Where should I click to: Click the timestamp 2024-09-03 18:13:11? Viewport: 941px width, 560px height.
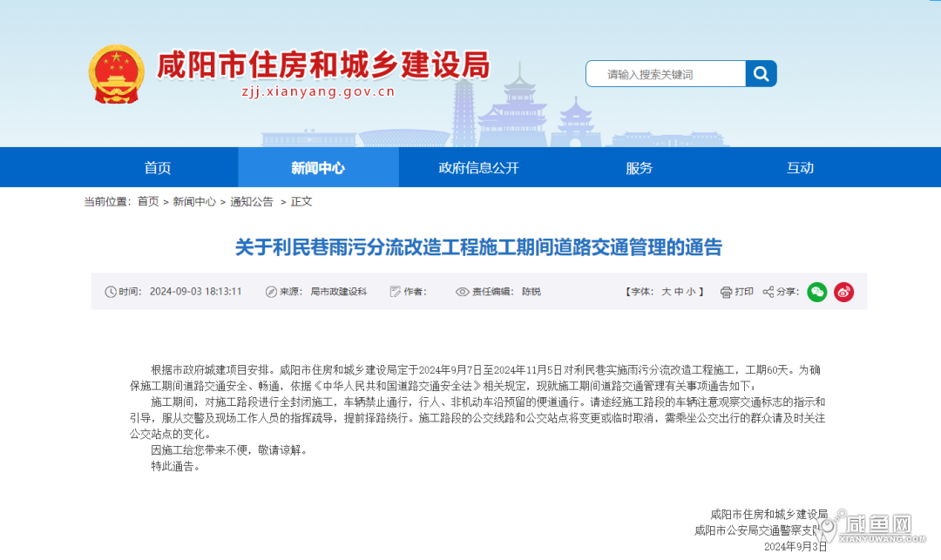[196, 292]
